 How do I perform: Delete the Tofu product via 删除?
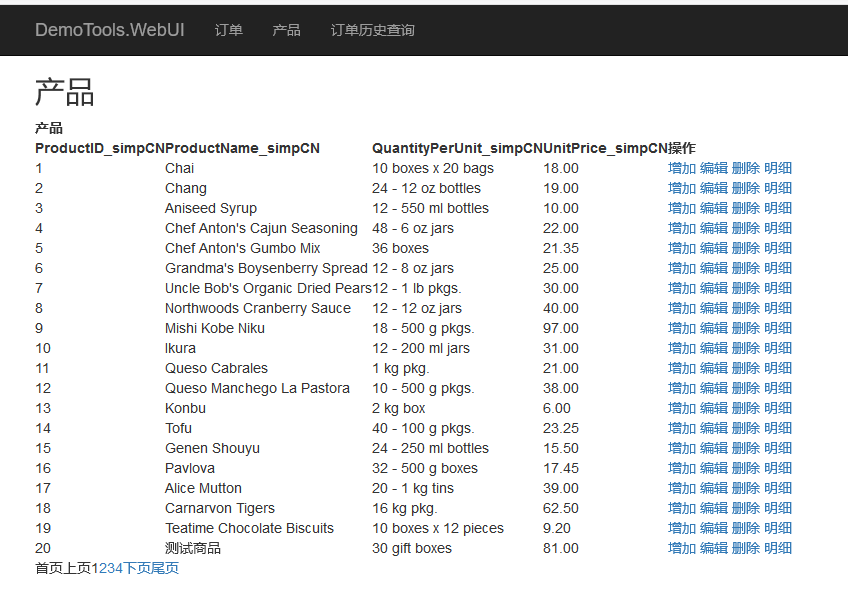746,428
